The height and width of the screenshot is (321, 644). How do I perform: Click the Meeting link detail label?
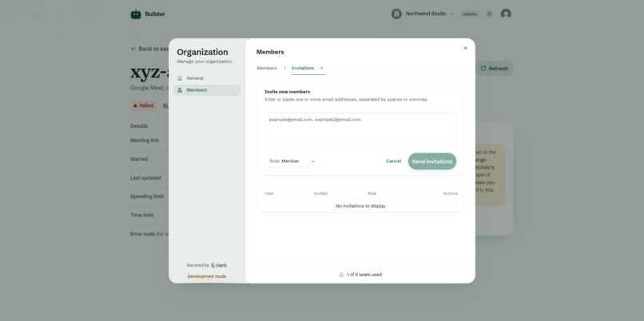[x=145, y=141]
